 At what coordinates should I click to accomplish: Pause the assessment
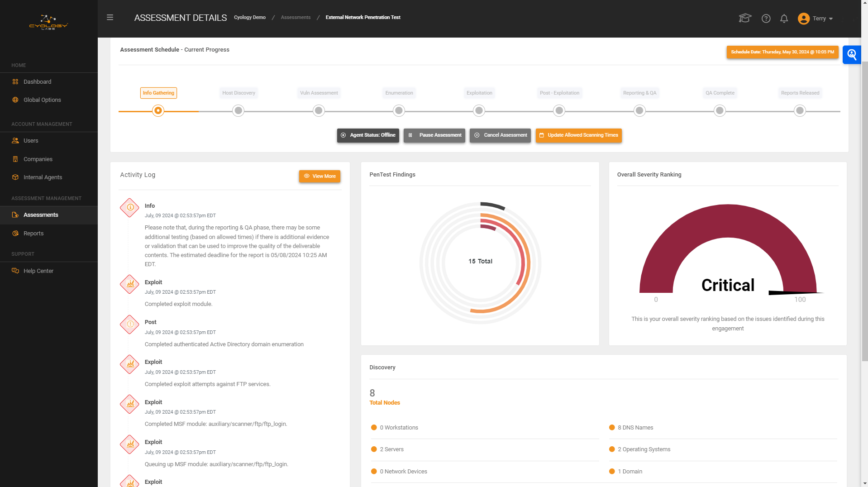click(434, 135)
